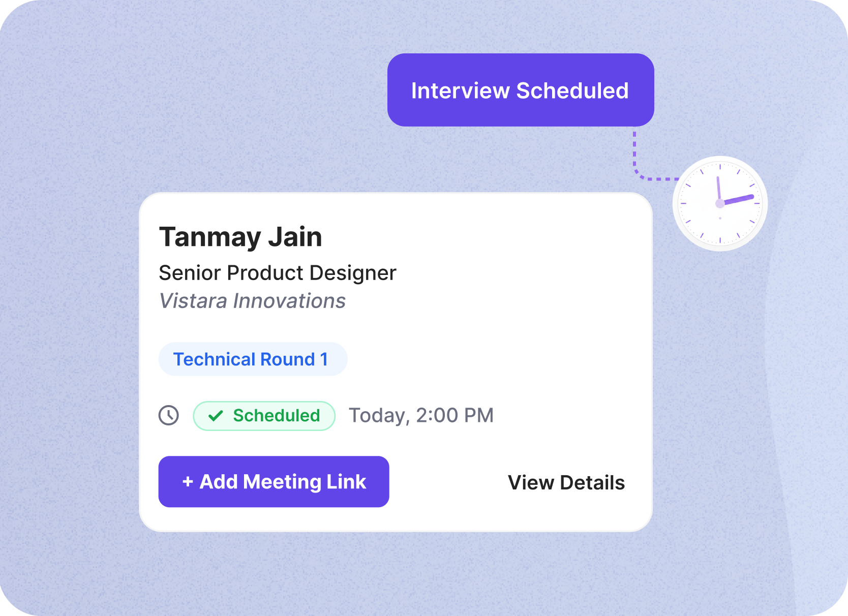Click the plus sign on Add Meeting Link

pos(188,481)
